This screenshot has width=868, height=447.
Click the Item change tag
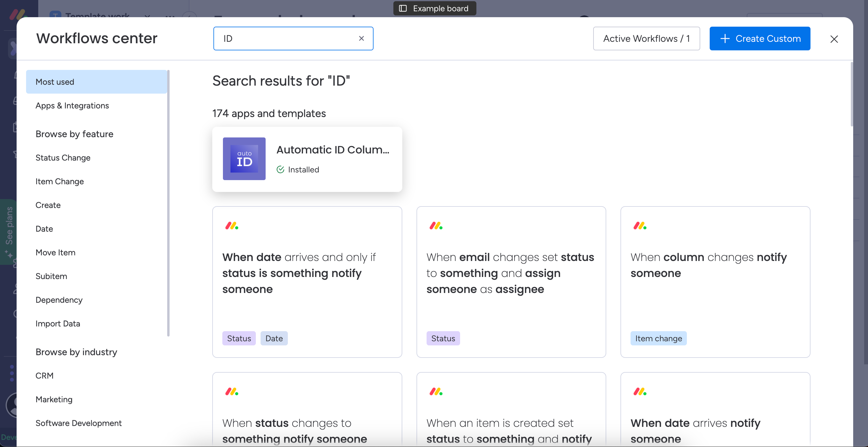pos(658,338)
